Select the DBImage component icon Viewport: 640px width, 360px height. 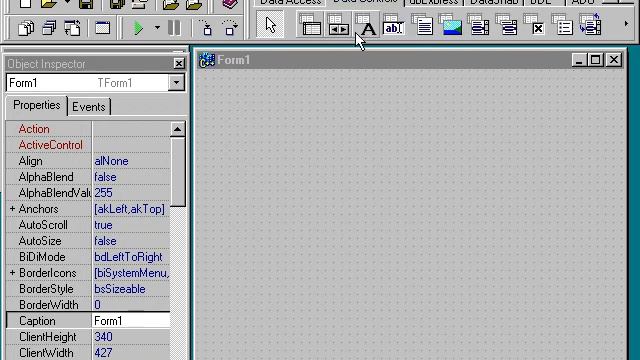tap(451, 24)
